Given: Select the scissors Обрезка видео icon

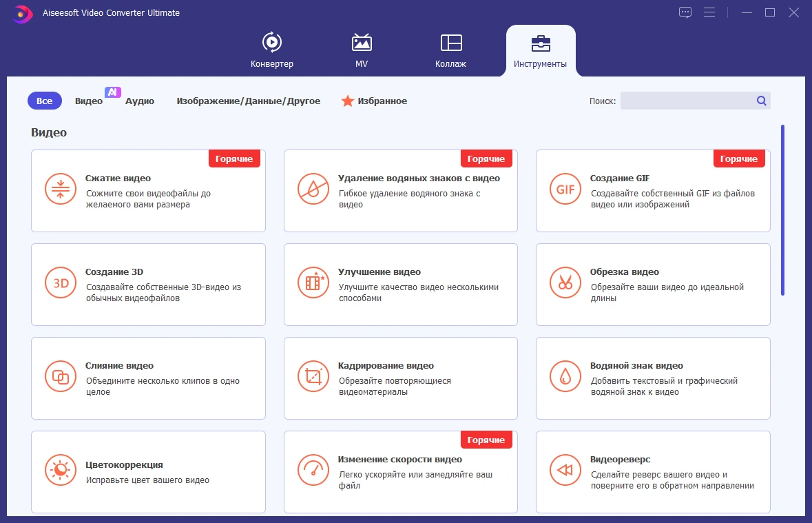Looking at the screenshot, I should [565, 283].
